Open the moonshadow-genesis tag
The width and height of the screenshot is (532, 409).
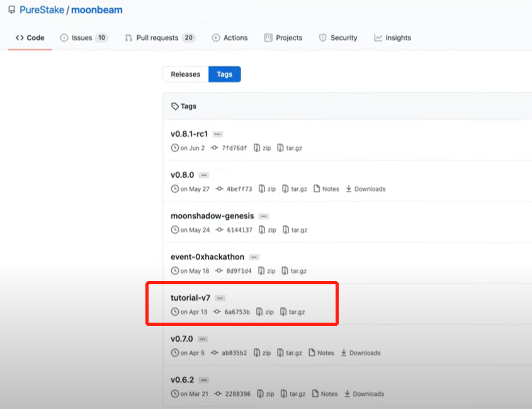212,216
